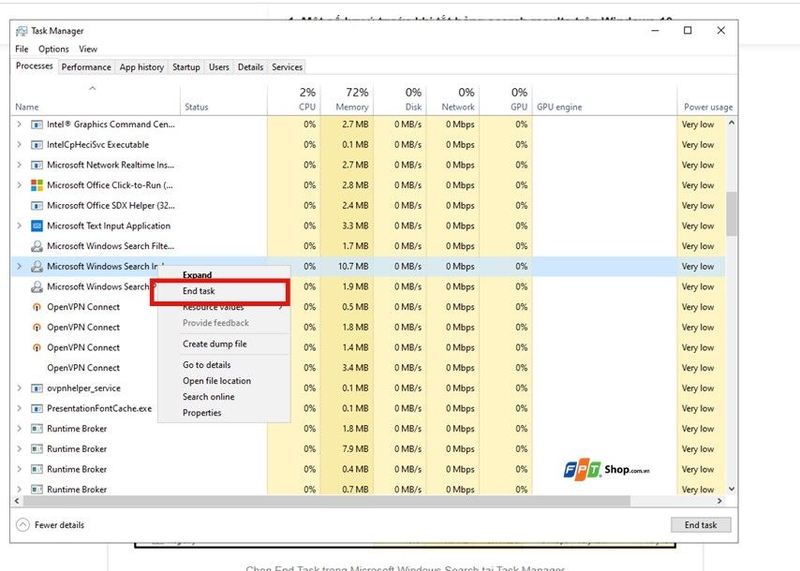Click Microsoft Office Click-to-Run icon

click(x=37, y=185)
